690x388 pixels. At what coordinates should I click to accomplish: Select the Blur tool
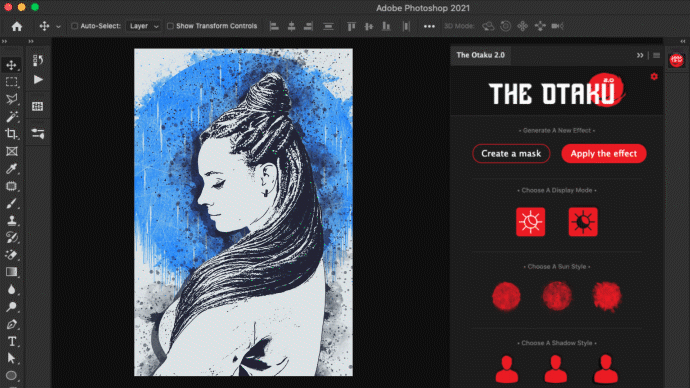coord(11,289)
